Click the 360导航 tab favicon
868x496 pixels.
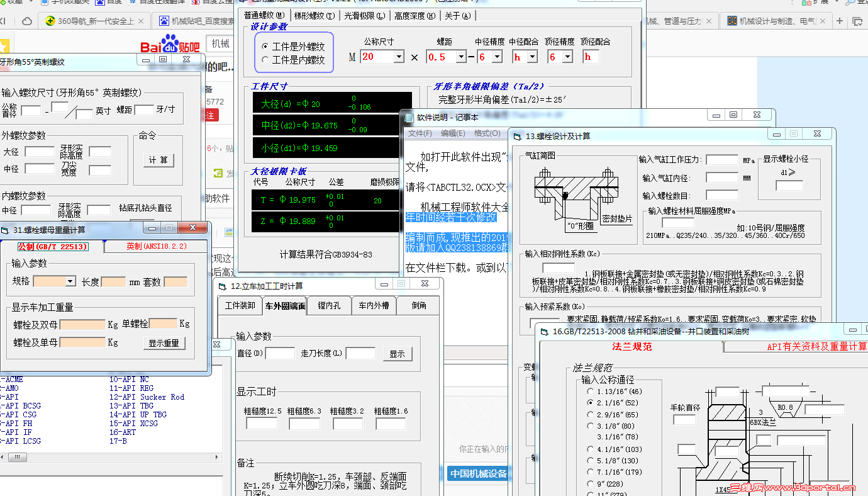click(50, 21)
